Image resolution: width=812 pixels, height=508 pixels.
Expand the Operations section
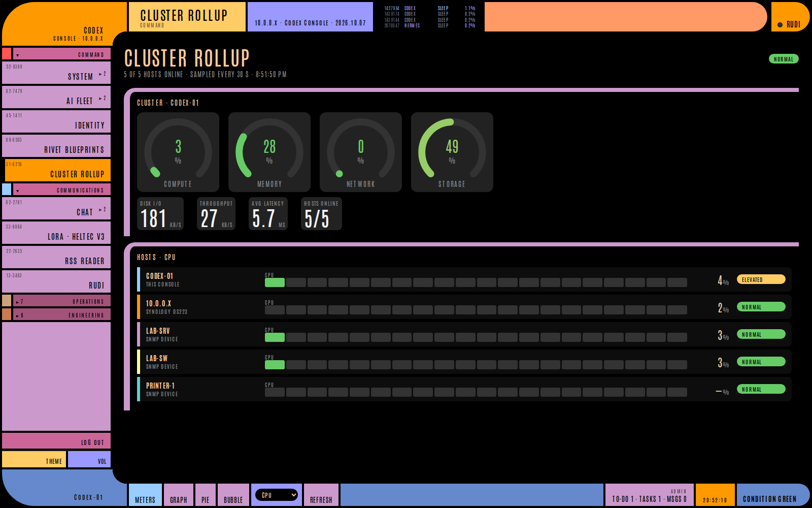click(62, 301)
